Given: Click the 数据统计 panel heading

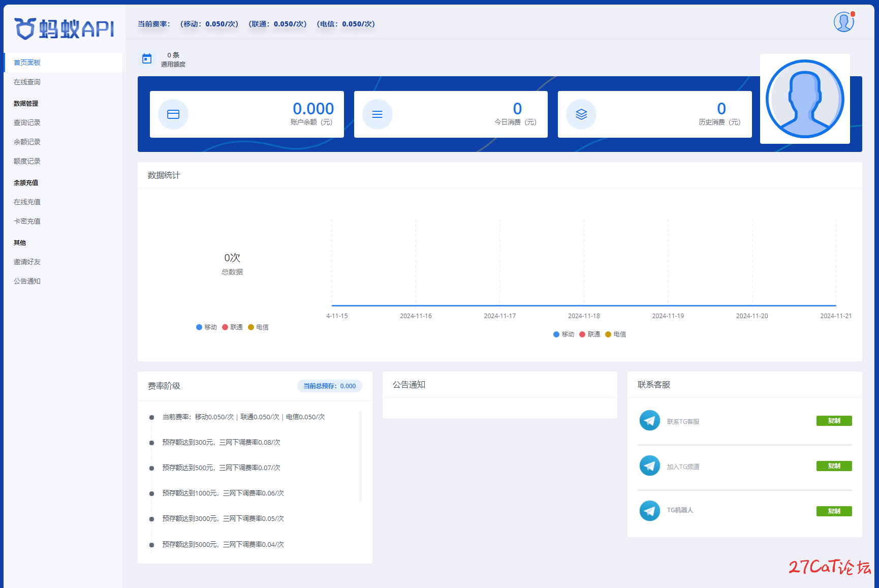Looking at the screenshot, I should click(164, 175).
